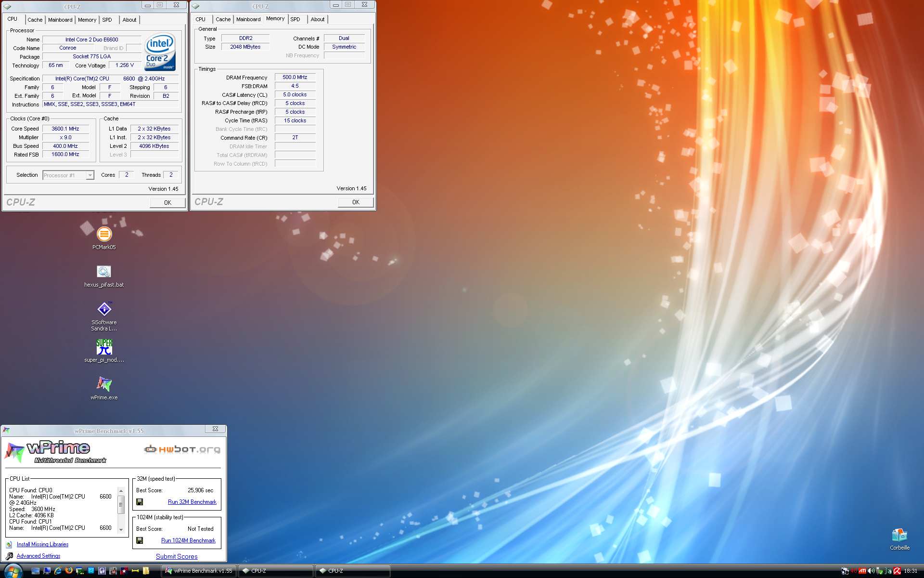Click the headphones icon in quick launch
This screenshot has height=578, width=924.
pos(102,571)
